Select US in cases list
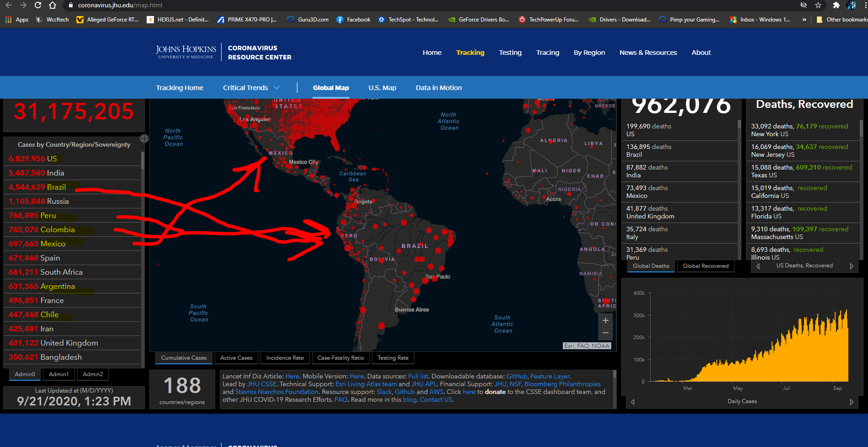The width and height of the screenshot is (868, 447). point(73,159)
